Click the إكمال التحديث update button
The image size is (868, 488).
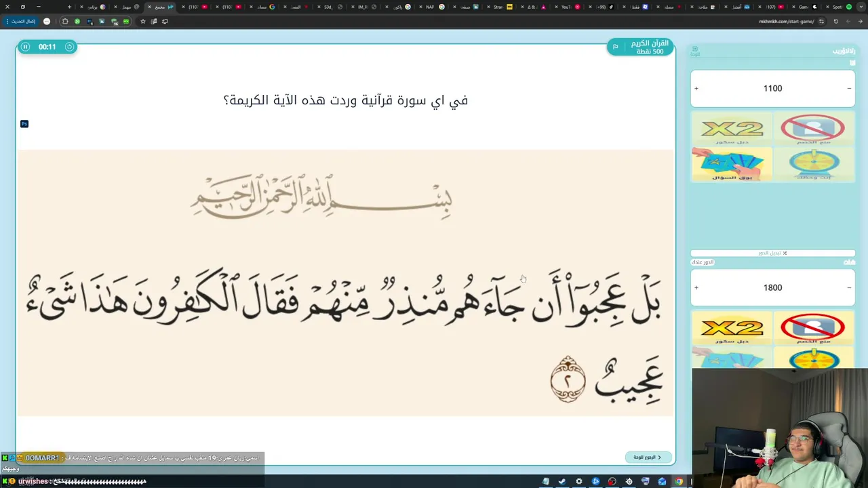pos(20,21)
